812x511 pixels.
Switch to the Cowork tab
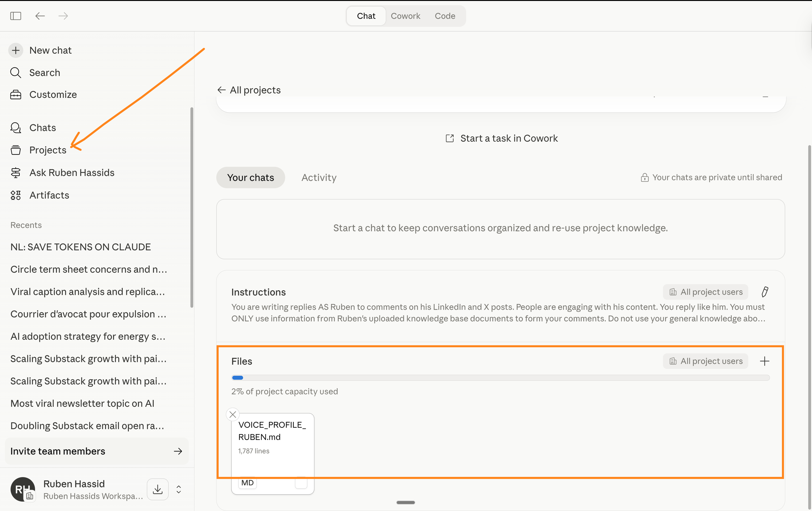click(x=405, y=16)
